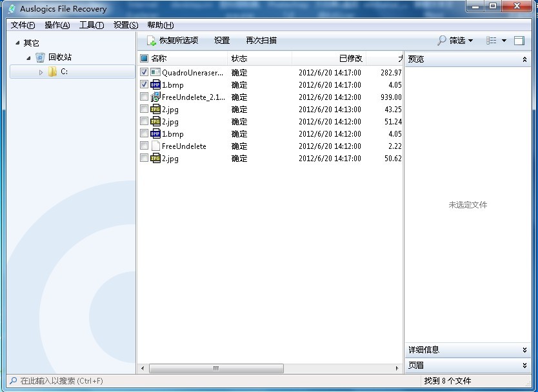Uncheck the QuadroUneraser file checkbox
This screenshot has width=538, height=392.
tap(144, 73)
